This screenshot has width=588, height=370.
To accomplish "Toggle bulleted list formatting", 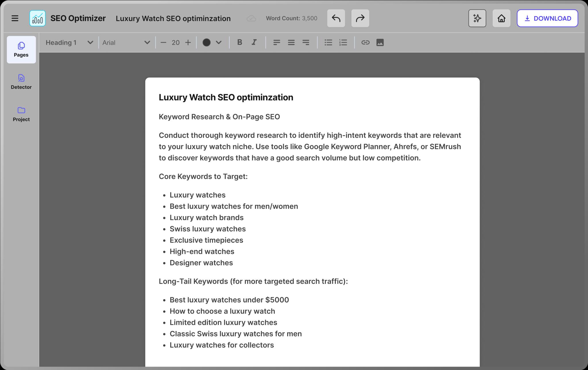I will tap(328, 42).
